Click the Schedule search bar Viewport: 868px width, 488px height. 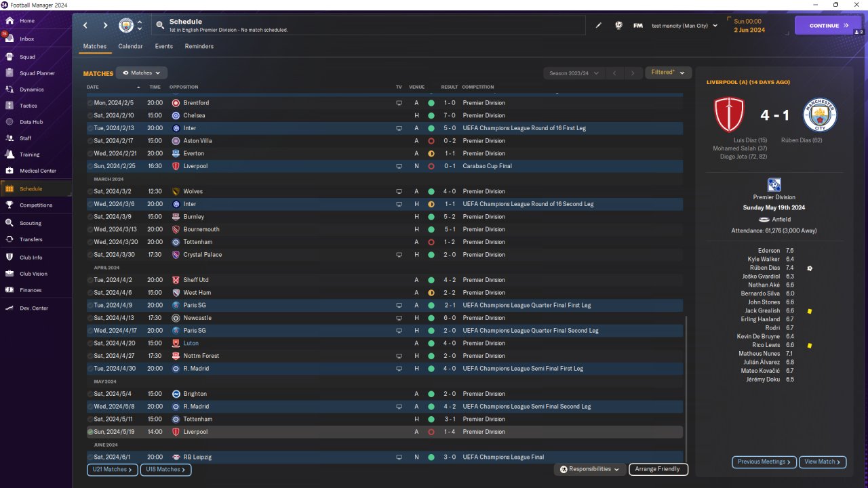368,26
